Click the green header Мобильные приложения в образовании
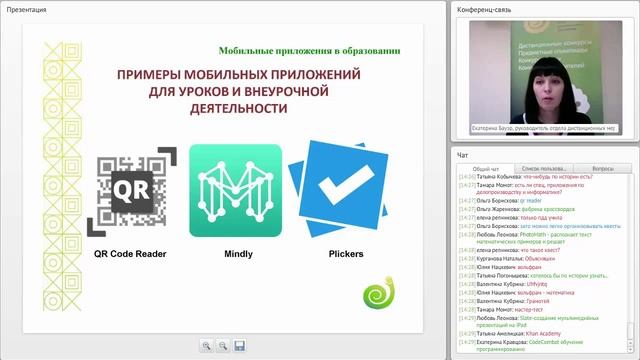The image size is (640, 360). pos(309,51)
